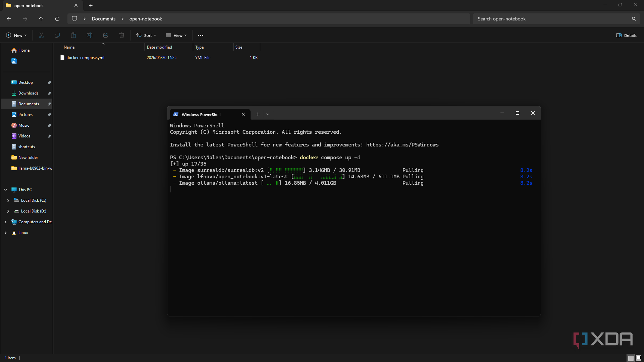Click open-notebook in address breadcrumb
Viewport: 644px width, 362px height.
(x=146, y=19)
